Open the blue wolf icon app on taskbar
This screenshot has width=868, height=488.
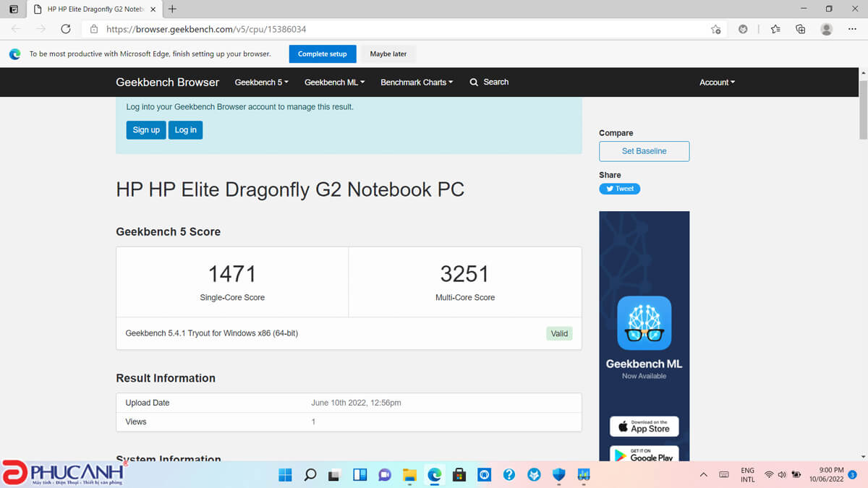534,475
